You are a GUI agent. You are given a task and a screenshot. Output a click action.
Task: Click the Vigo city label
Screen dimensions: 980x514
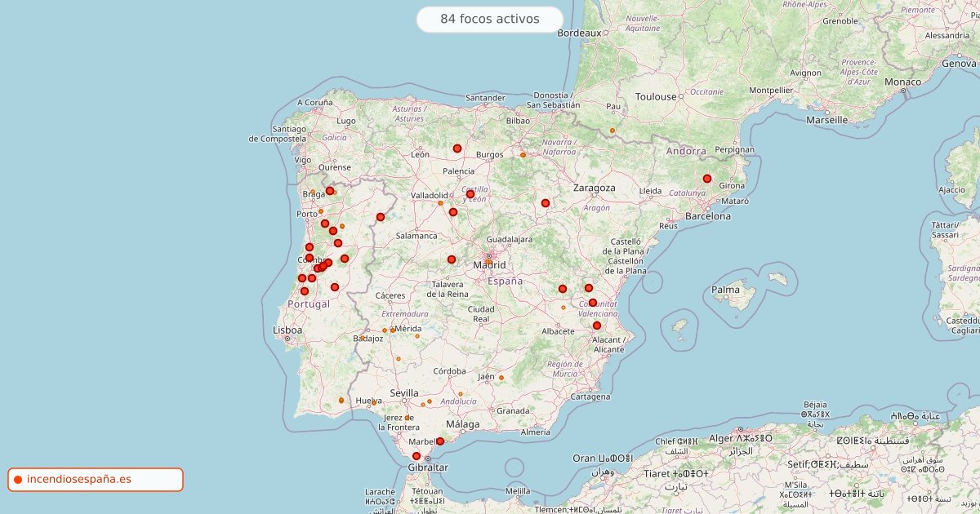pos(303,160)
